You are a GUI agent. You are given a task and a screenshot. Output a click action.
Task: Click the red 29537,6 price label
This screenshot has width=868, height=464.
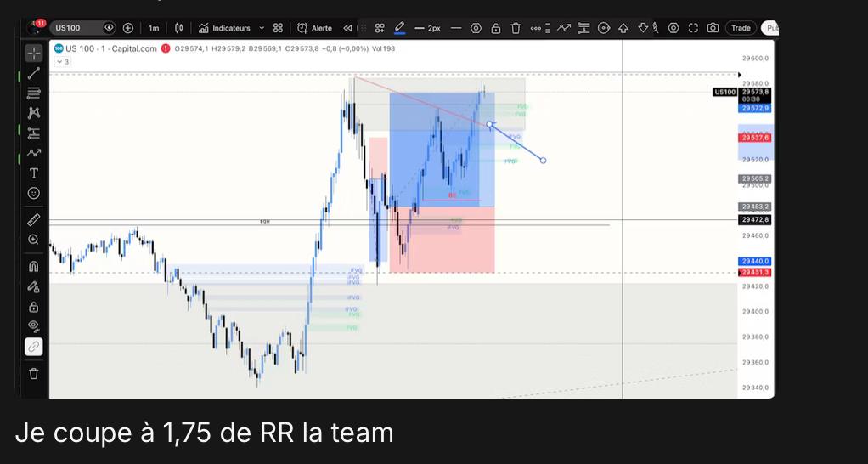click(x=755, y=138)
